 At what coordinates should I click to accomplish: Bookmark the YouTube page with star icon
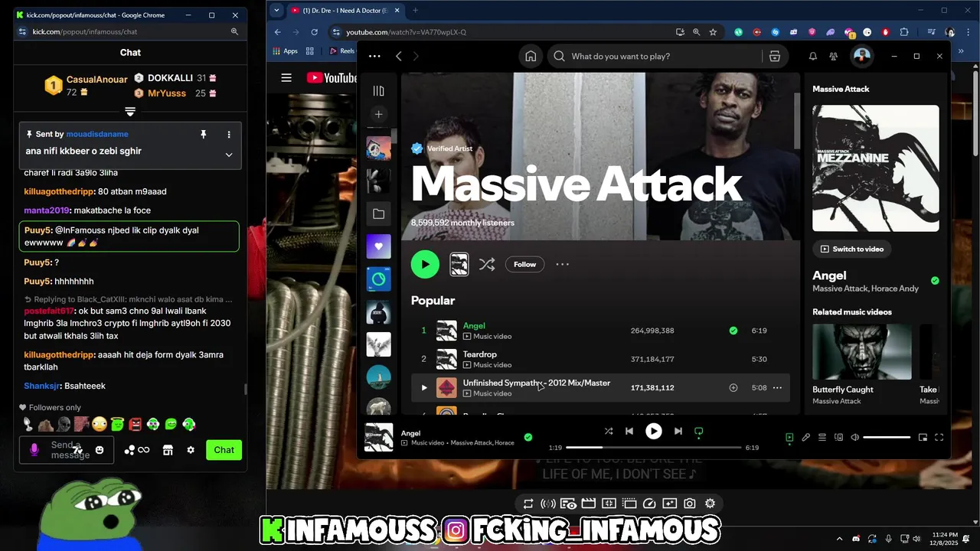(x=713, y=32)
